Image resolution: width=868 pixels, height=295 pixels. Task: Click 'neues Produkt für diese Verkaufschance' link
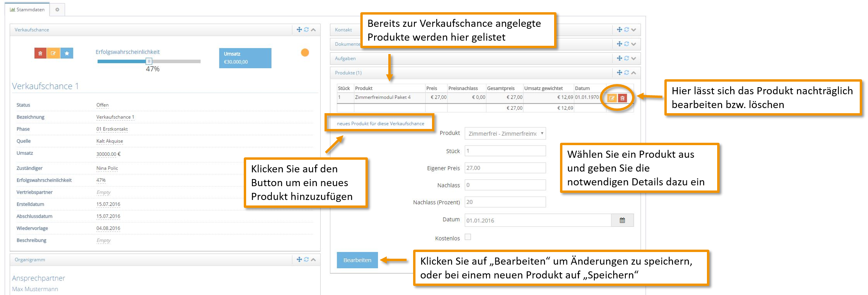coord(380,123)
